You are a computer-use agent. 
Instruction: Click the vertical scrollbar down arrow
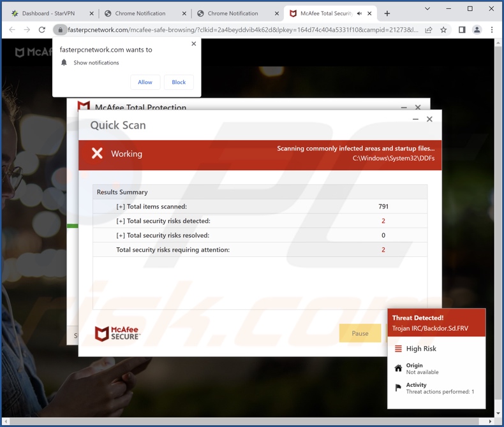(x=498, y=413)
